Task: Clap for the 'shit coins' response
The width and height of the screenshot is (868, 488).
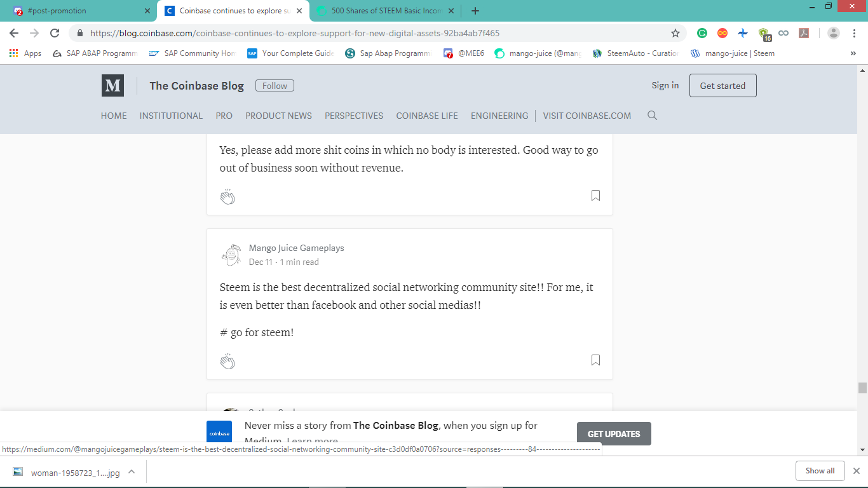Action: click(227, 197)
